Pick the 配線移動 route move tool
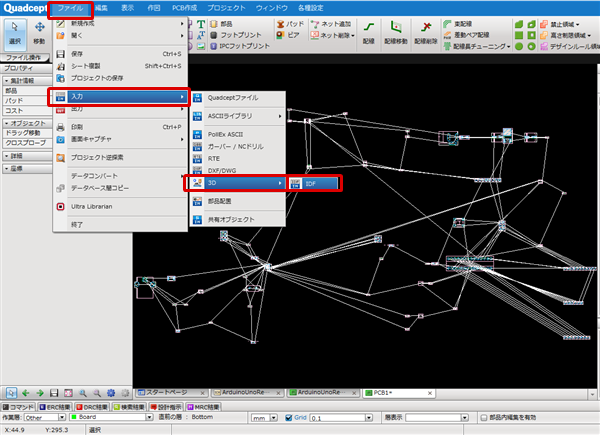The width and height of the screenshot is (600, 435). [396, 34]
